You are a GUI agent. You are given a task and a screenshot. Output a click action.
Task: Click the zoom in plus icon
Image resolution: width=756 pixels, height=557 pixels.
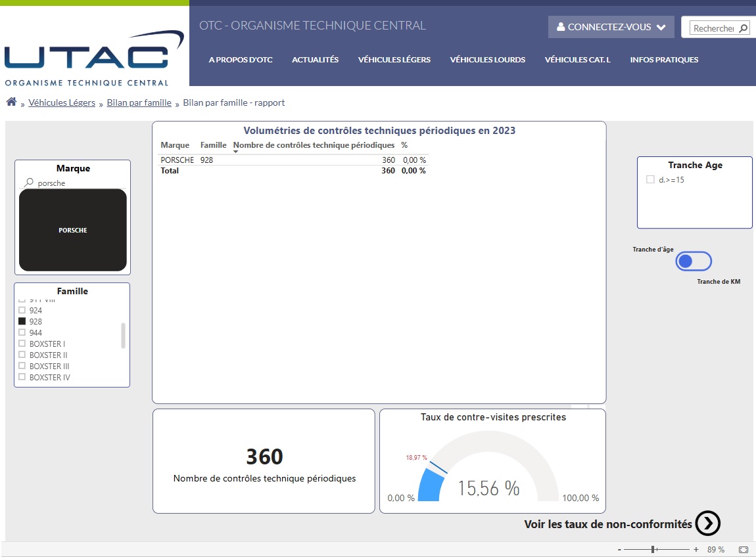(x=696, y=549)
